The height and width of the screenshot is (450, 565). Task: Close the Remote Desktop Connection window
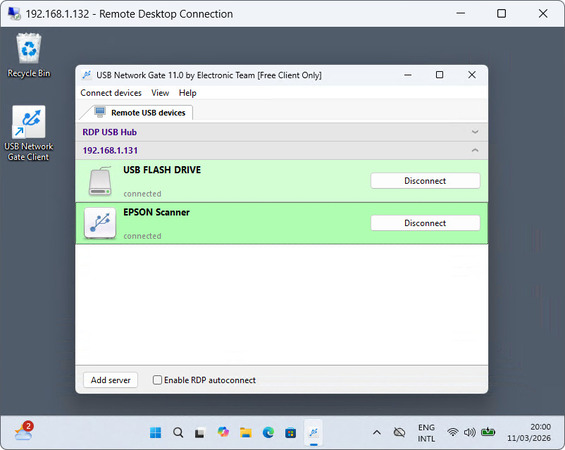point(543,13)
